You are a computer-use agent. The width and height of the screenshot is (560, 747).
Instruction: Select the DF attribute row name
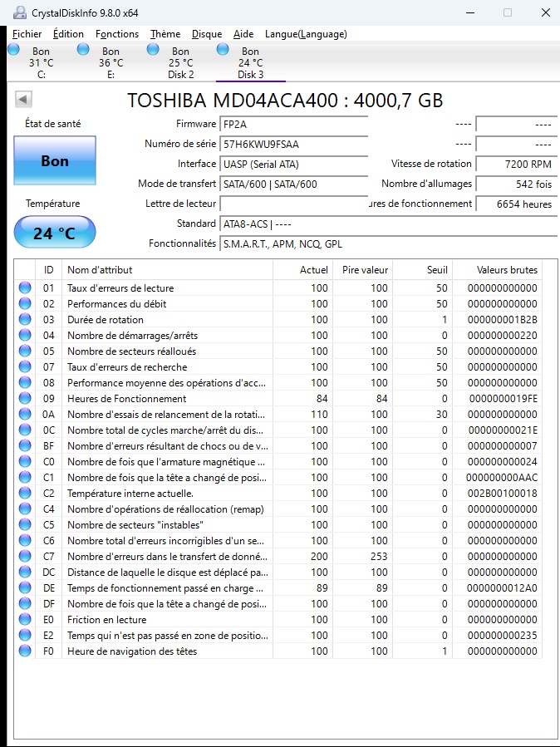(x=167, y=603)
